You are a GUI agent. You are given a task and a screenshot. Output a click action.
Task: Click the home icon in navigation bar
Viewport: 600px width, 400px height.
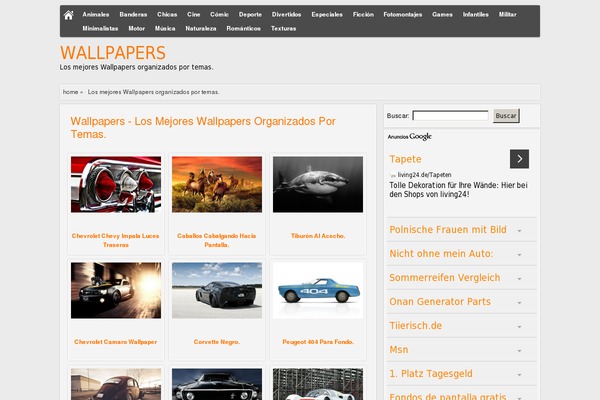point(68,15)
